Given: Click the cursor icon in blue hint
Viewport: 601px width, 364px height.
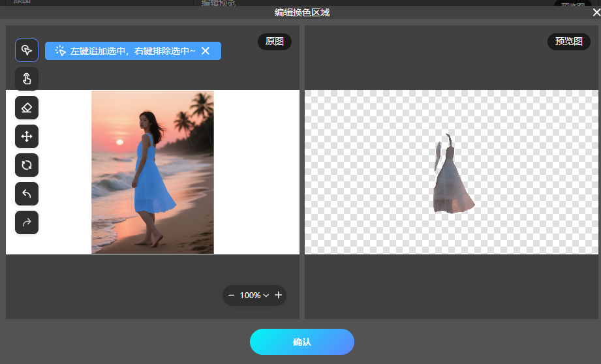Looking at the screenshot, I should [x=60, y=51].
